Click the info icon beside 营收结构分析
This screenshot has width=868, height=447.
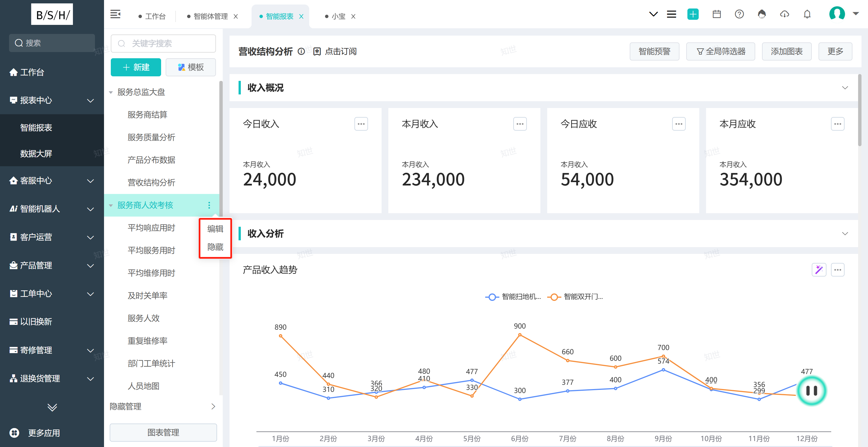(x=301, y=51)
